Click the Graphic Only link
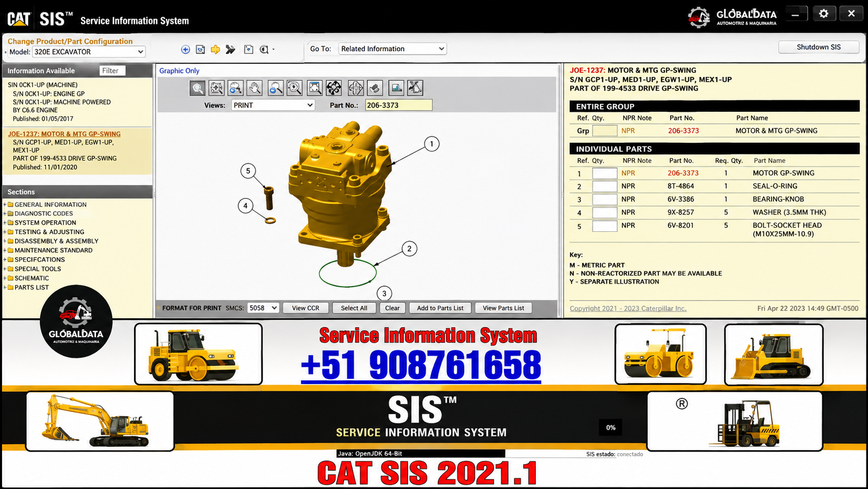 pos(179,71)
